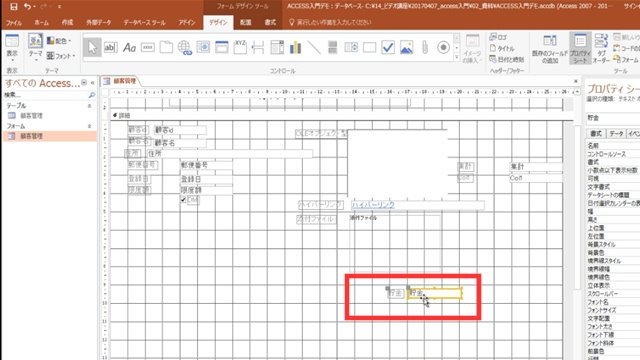Pick the Line control tool
640x360 pixels.
click(314, 47)
